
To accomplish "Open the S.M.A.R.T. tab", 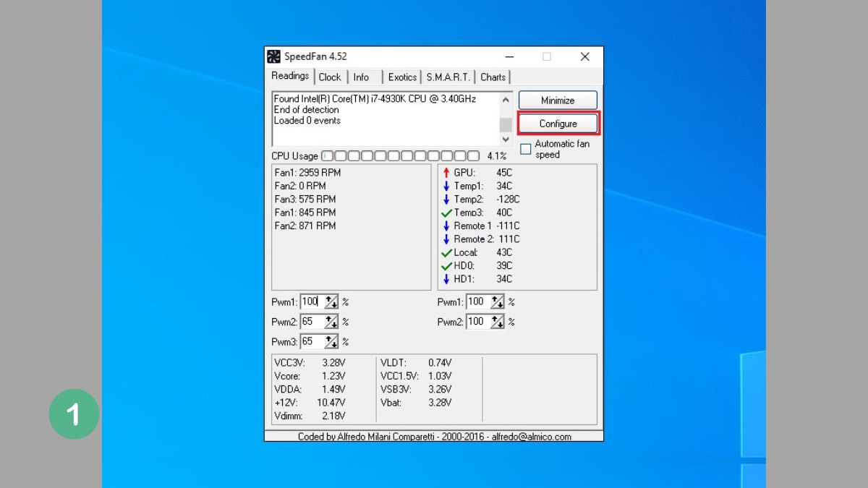I will click(x=448, y=77).
